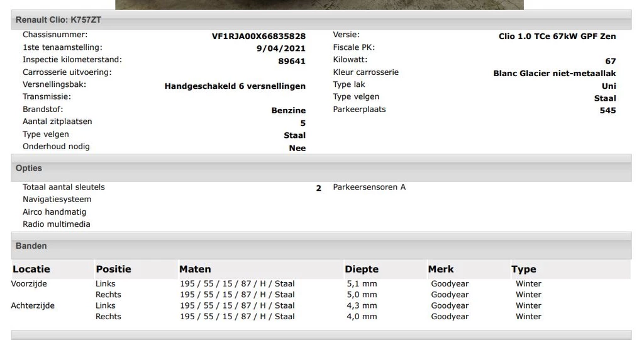Viewport: 644px width, 340px height.
Task: Click the Merk column header
Action: tap(441, 269)
